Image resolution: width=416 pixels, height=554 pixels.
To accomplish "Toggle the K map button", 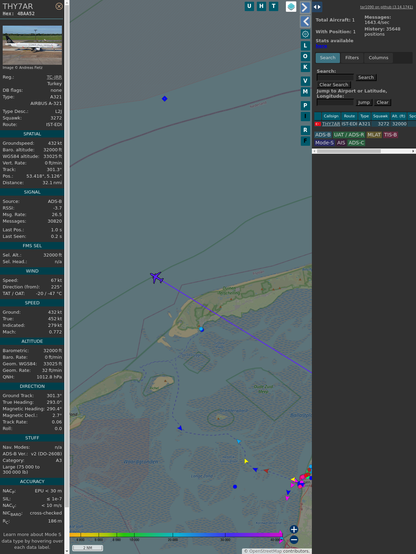I will click(305, 67).
